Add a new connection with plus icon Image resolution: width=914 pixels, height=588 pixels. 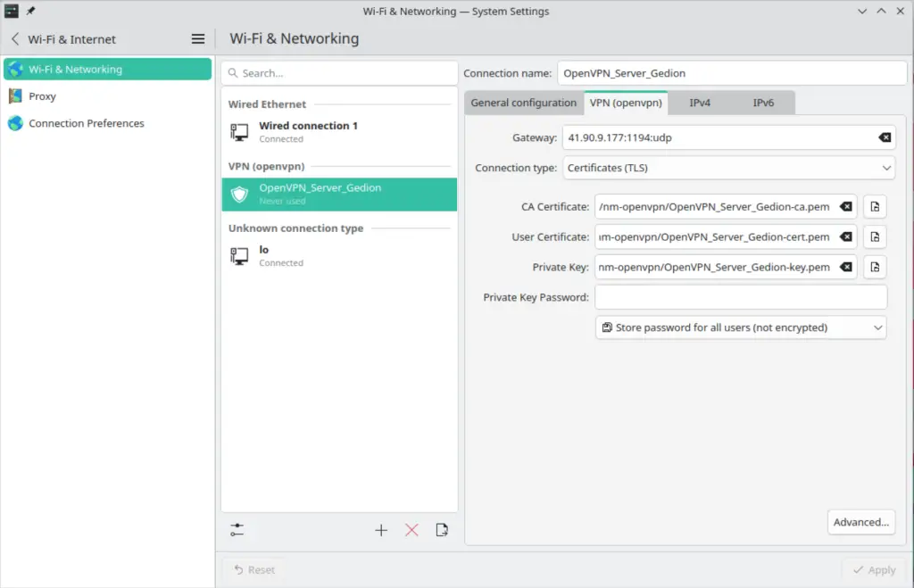tap(381, 529)
